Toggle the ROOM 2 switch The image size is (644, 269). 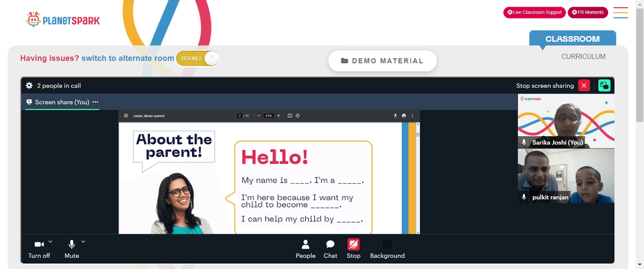(x=198, y=59)
